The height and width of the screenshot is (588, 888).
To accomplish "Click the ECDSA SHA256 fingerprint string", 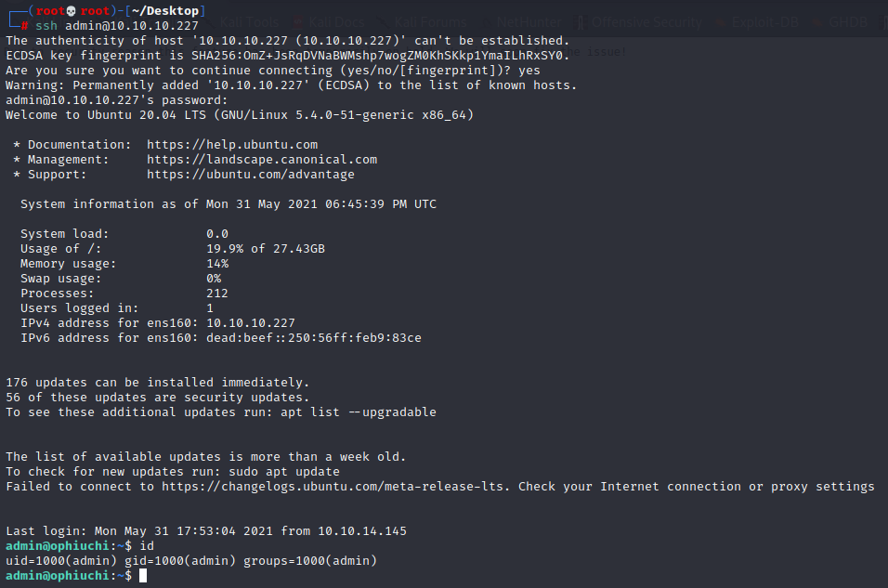I will pos(376,55).
